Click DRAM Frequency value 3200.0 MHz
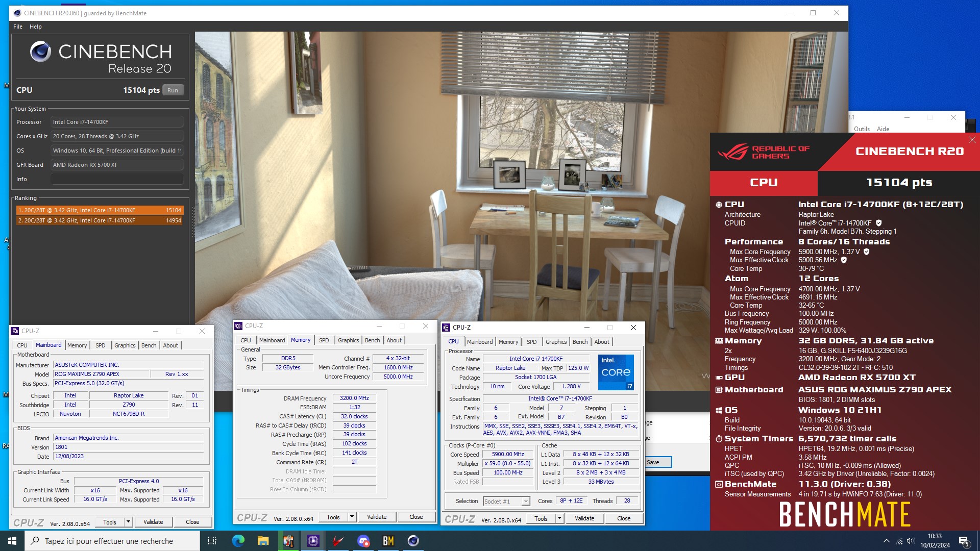The image size is (980, 551). tap(354, 398)
